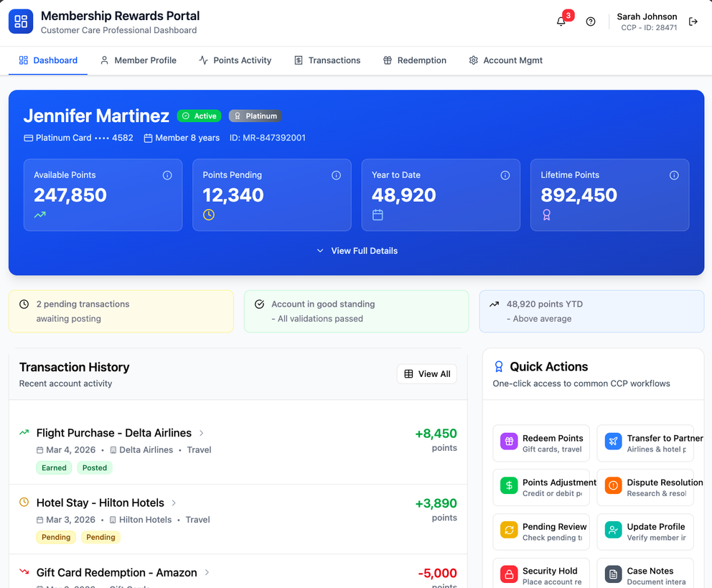The image size is (712, 588).
Task: Show info for Available Points
Action: pyautogui.click(x=167, y=175)
